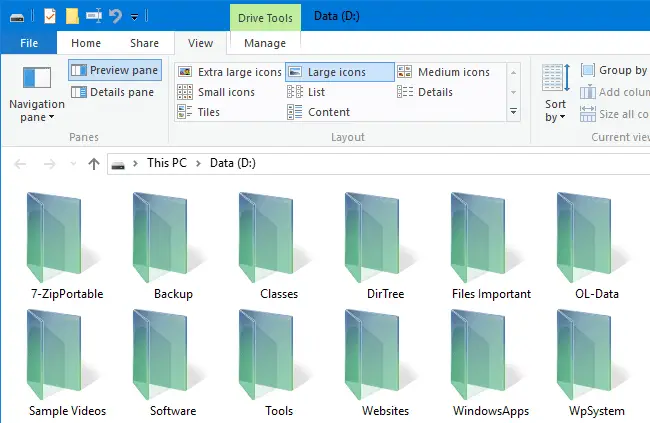Click the Rename icon in quick access toolbar
The image size is (650, 423).
[94, 16]
